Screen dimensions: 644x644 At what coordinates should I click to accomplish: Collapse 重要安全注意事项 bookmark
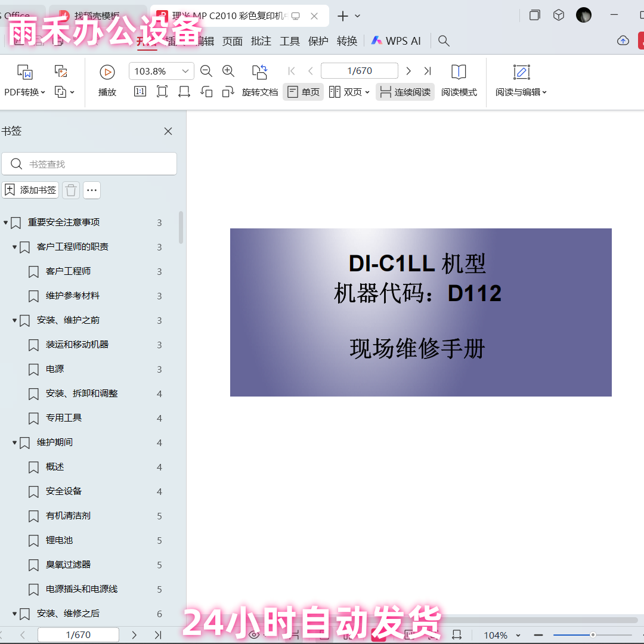pos(6,222)
